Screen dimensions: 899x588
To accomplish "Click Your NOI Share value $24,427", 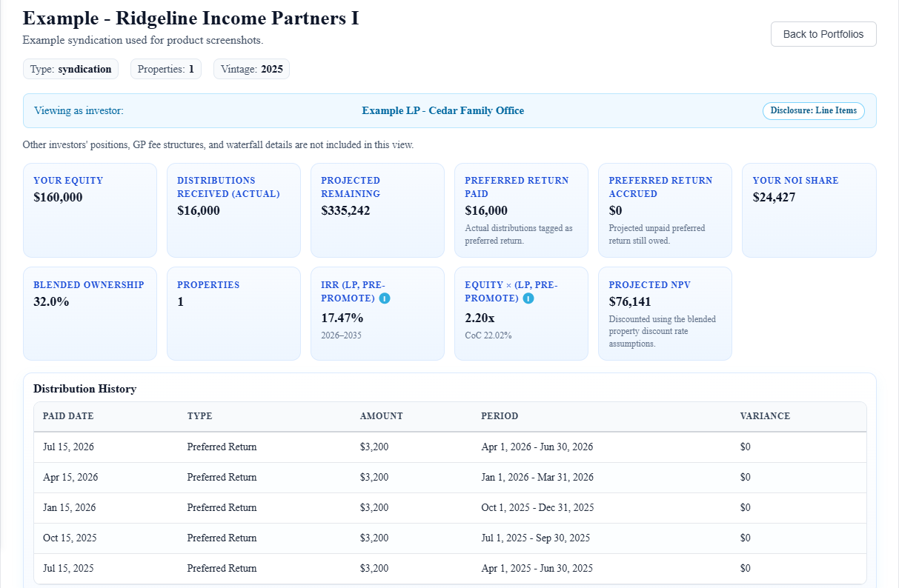I will click(x=774, y=198).
